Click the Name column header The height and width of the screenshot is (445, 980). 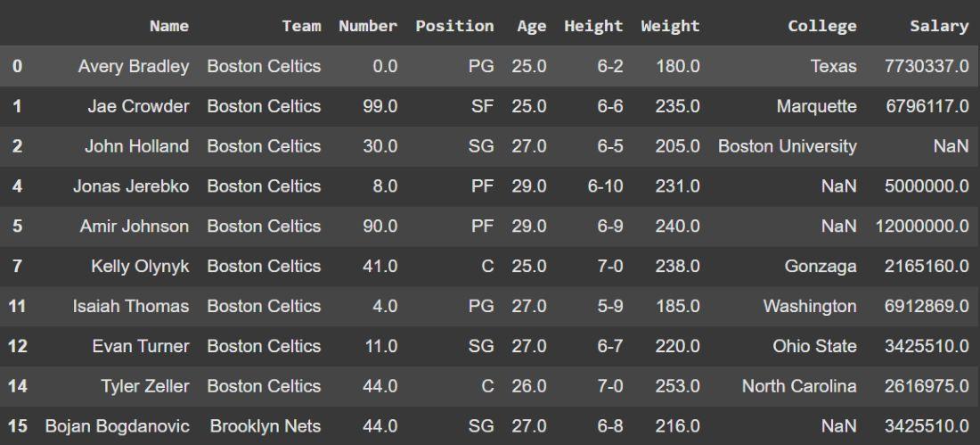pos(169,26)
